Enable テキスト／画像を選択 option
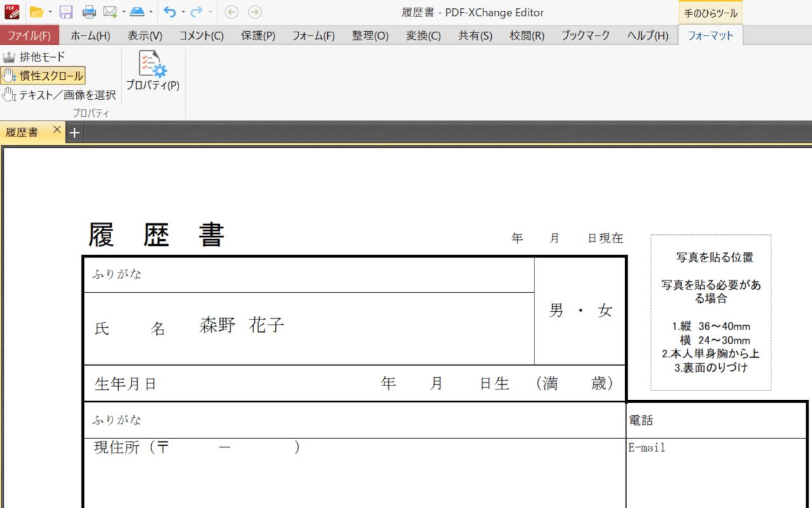Screen dimensions: 812x508 click(59, 95)
